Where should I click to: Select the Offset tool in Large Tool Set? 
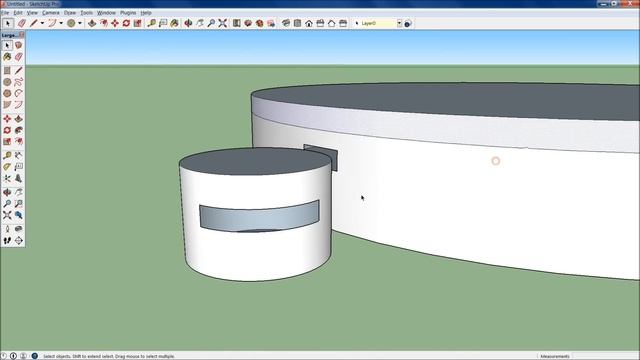coord(18,142)
